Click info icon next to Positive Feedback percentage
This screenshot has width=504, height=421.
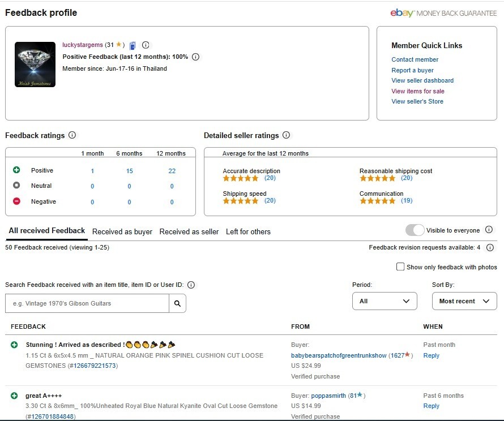(195, 57)
